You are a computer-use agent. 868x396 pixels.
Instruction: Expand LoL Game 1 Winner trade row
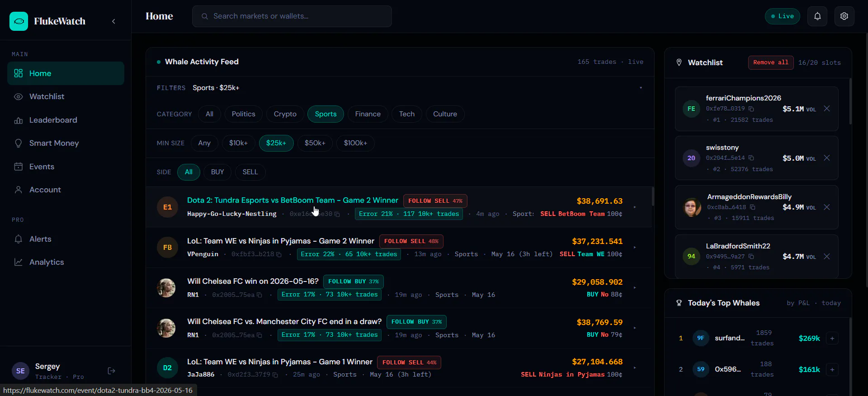[635, 368]
